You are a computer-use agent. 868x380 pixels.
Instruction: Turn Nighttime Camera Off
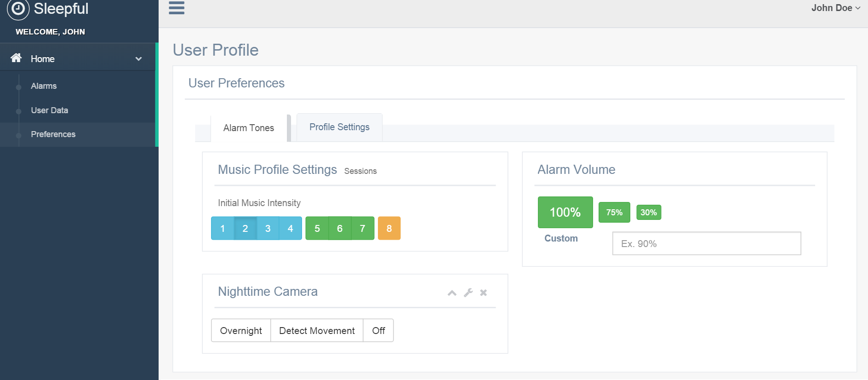(378, 330)
